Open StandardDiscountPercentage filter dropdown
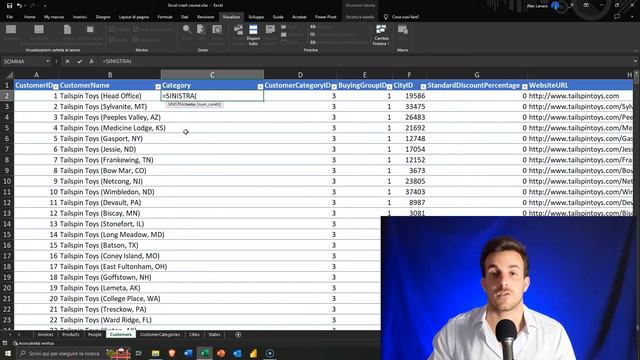This screenshot has height=360, width=640. [525, 86]
